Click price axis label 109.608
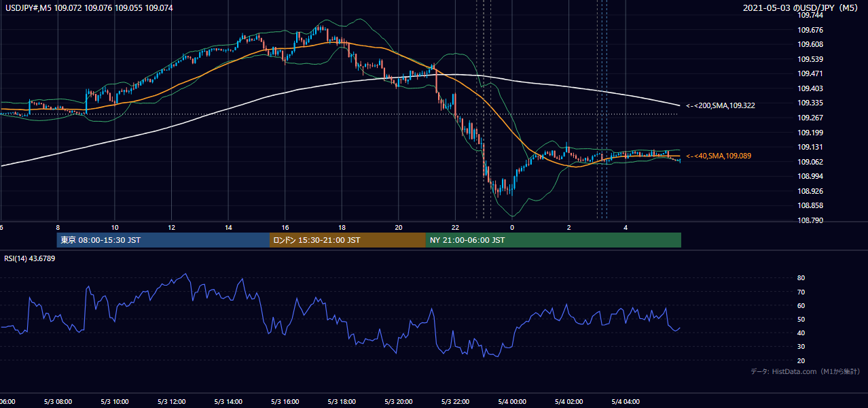Image resolution: width=868 pixels, height=408 pixels. 810,45
